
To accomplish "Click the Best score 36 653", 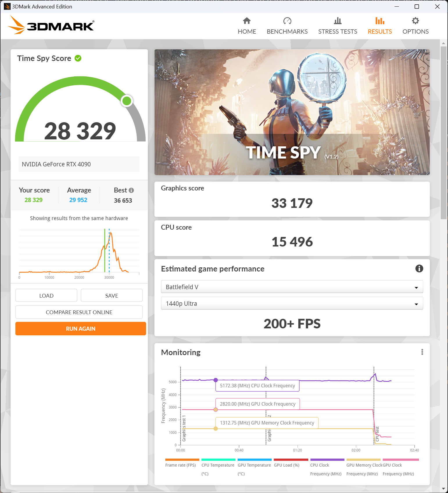I will pyautogui.click(x=123, y=200).
